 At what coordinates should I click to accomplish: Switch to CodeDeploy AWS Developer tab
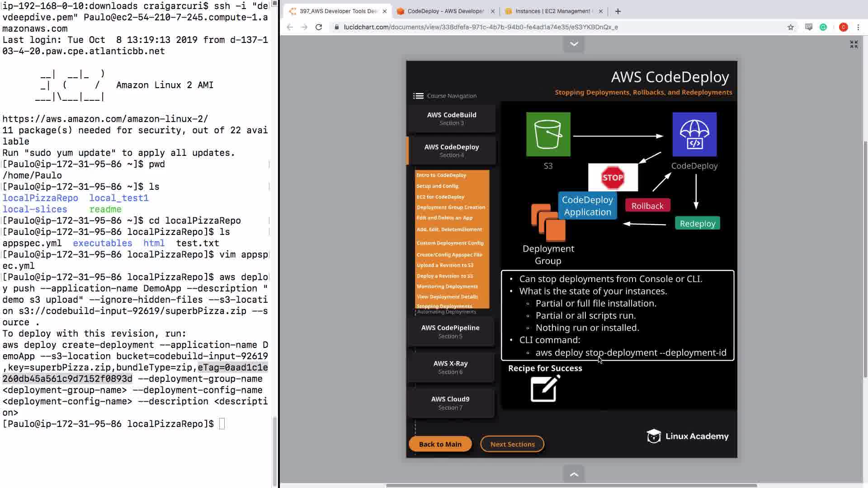click(444, 11)
